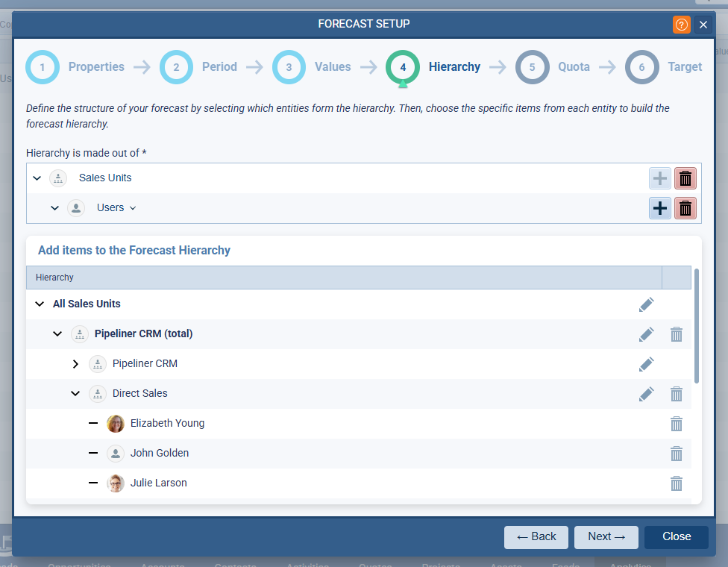Open help via the orange question mark icon
This screenshot has width=728, height=567.
pyautogui.click(x=681, y=24)
